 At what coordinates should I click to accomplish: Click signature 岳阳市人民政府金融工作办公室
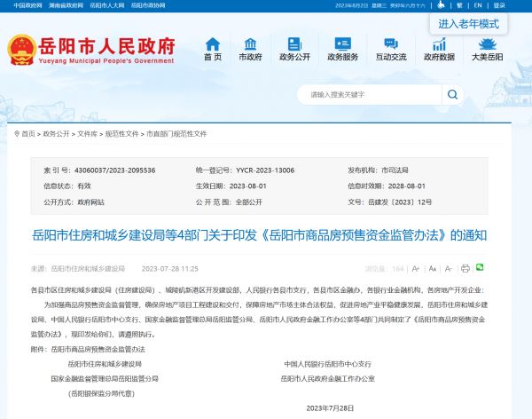tap(328, 378)
